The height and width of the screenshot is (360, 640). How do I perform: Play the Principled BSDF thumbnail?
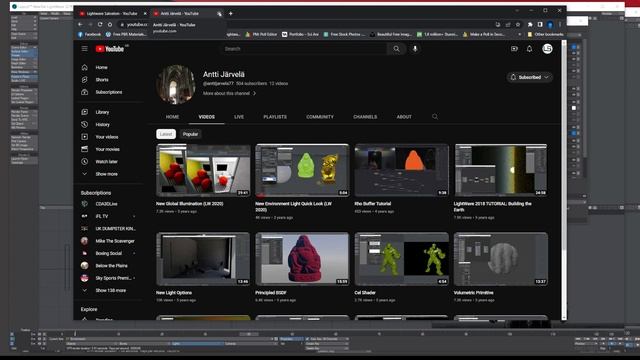click(x=302, y=259)
